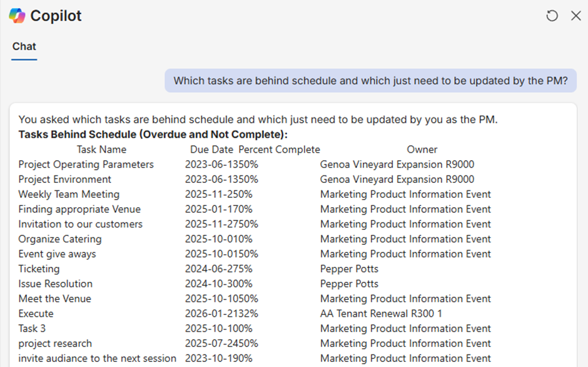Select the Task 3 row name

32,329
